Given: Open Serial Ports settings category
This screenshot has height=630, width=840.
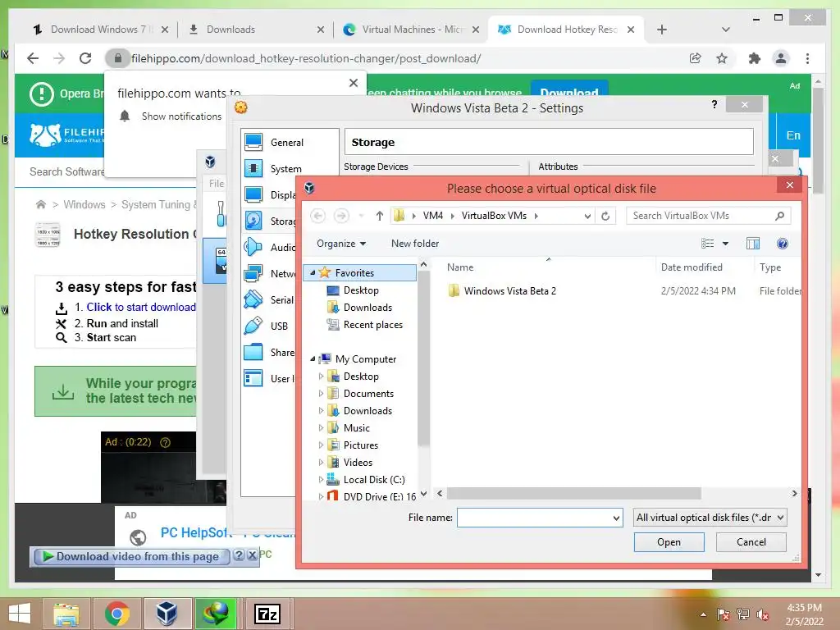Looking at the screenshot, I should pos(269,300).
